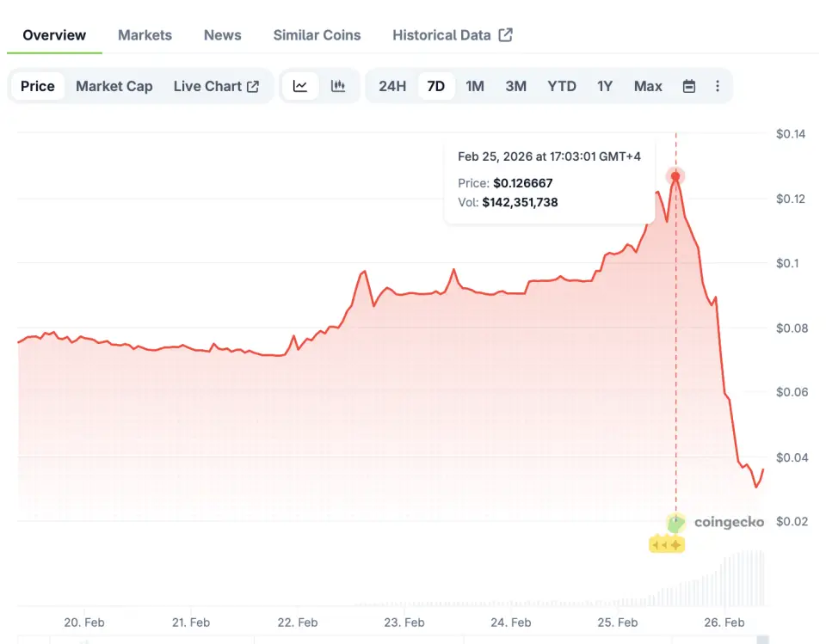Viewport: 826px width, 644px height.
Task: Switch the chart to Market Cap view
Action: coord(114,86)
